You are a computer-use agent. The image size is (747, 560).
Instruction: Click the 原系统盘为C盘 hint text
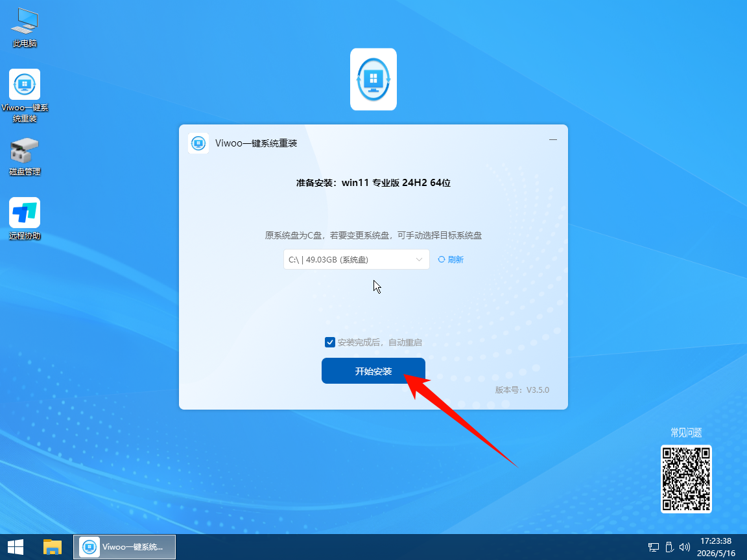(373, 235)
